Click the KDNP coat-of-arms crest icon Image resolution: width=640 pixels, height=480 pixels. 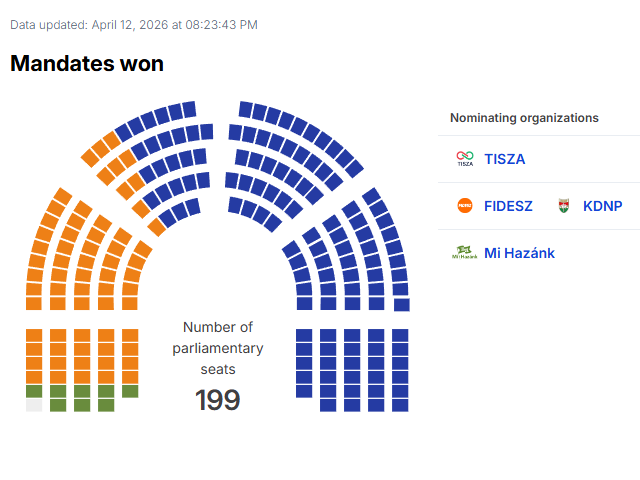click(x=563, y=206)
